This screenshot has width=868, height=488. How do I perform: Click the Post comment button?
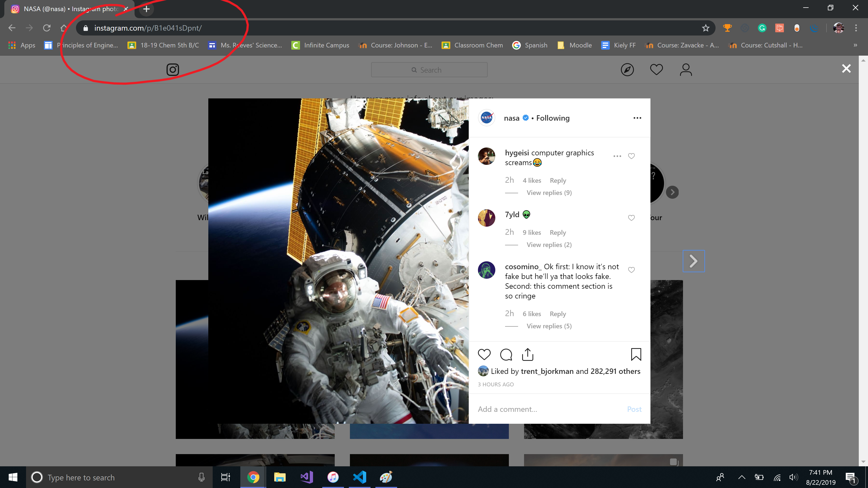click(634, 409)
